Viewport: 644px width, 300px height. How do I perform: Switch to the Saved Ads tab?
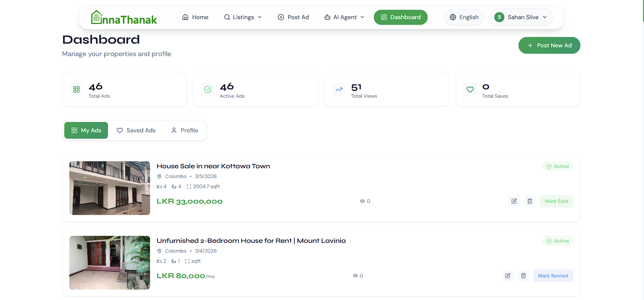pyautogui.click(x=136, y=130)
